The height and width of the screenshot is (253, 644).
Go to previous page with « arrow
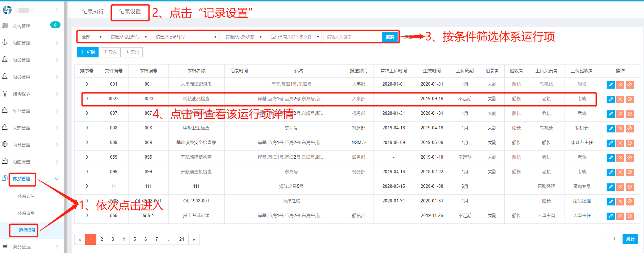point(80,239)
